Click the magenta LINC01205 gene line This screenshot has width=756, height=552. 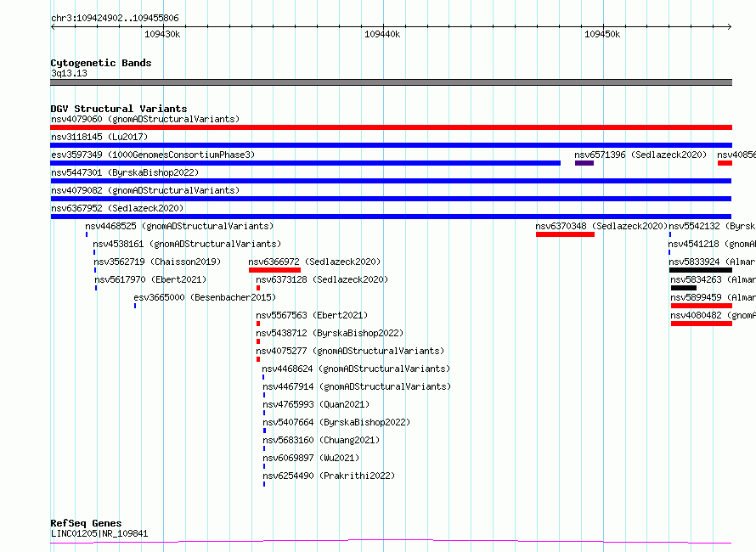[x=391, y=542]
